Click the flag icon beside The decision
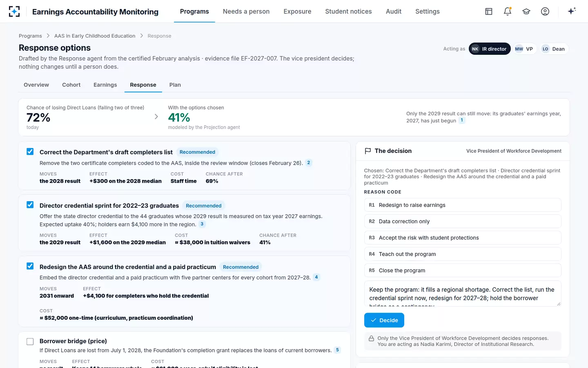Image resolution: width=588 pixels, height=368 pixels. (x=367, y=151)
